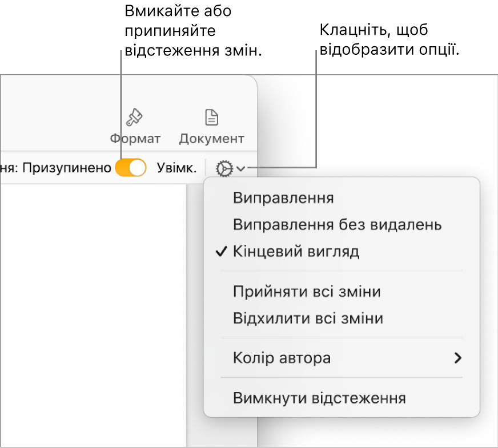
Task: Click the gear options dropdown
Action: [230, 168]
